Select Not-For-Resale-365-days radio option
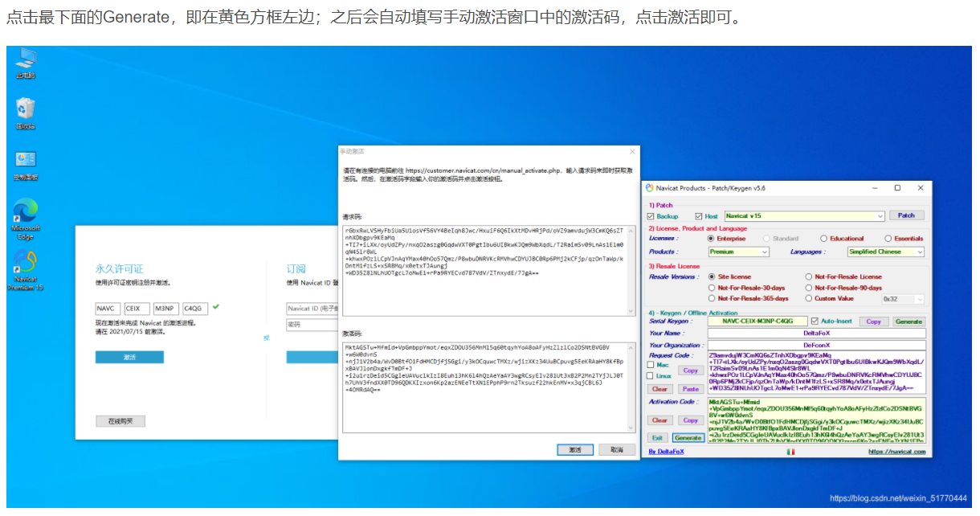980x516 pixels. coord(712,298)
